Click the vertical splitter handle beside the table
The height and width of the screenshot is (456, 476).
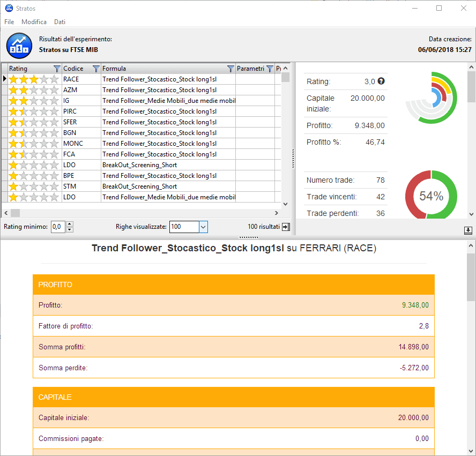click(x=293, y=159)
